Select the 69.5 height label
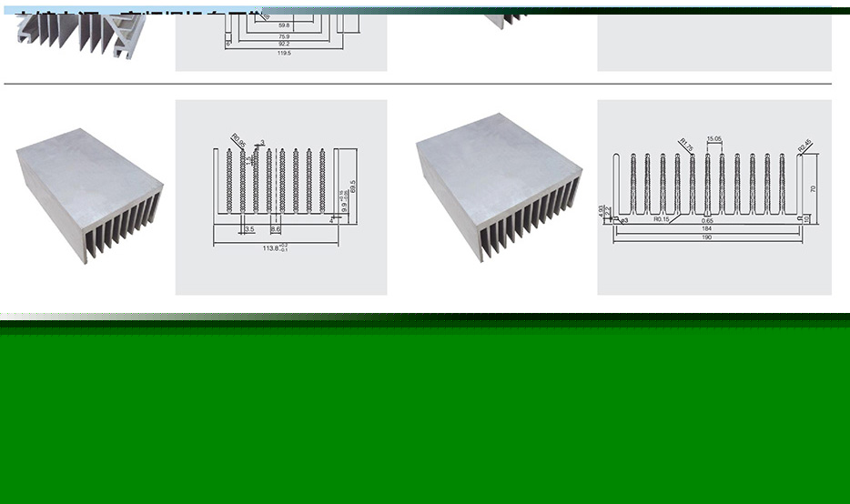The width and height of the screenshot is (850, 504). pyautogui.click(x=353, y=186)
